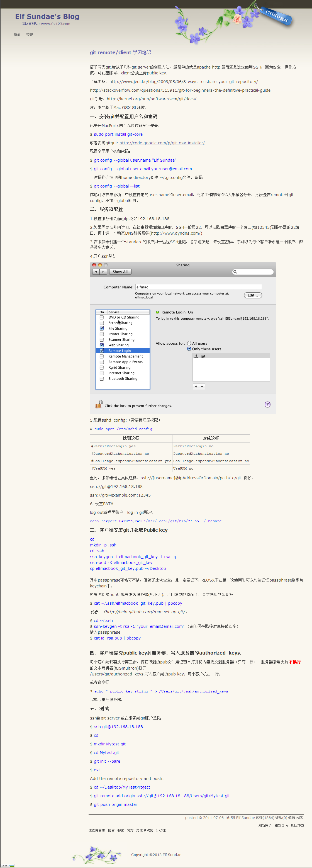Screen dimensions: 312x868
Task: Click the user silhouette icon beside git
Action: click(x=196, y=356)
